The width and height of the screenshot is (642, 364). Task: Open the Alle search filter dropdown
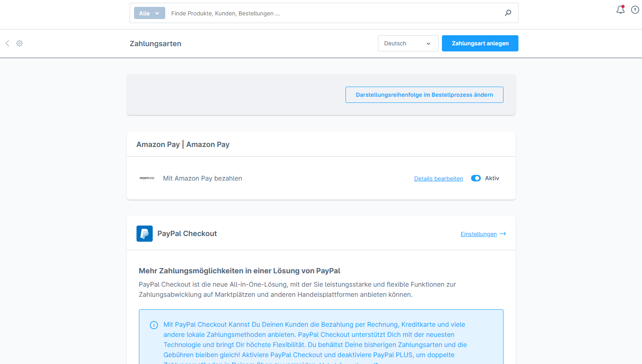tap(149, 13)
